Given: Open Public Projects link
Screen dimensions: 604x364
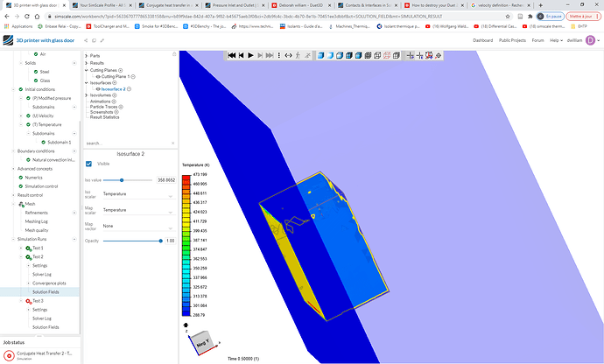Looking at the screenshot, I should 512,40.
